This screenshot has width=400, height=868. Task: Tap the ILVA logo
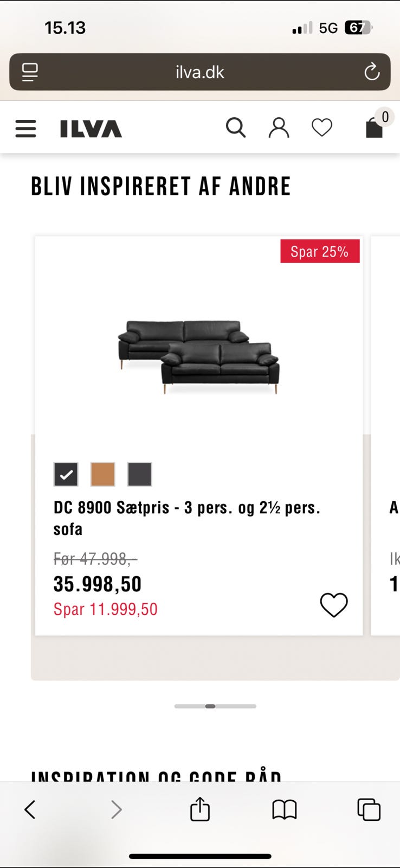tap(91, 129)
